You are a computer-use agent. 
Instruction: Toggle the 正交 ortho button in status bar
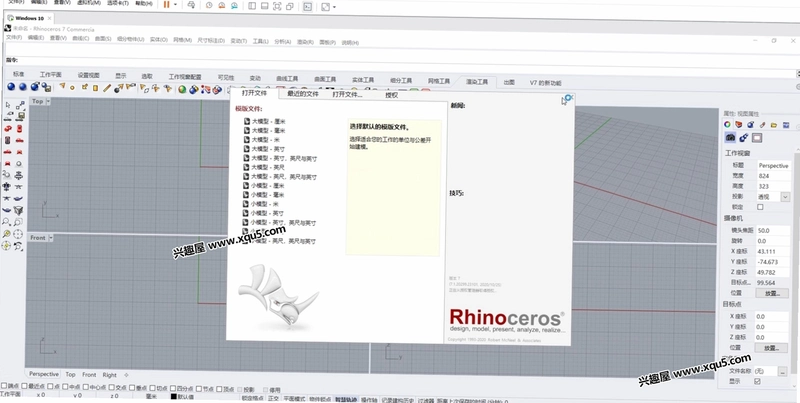coord(273,399)
